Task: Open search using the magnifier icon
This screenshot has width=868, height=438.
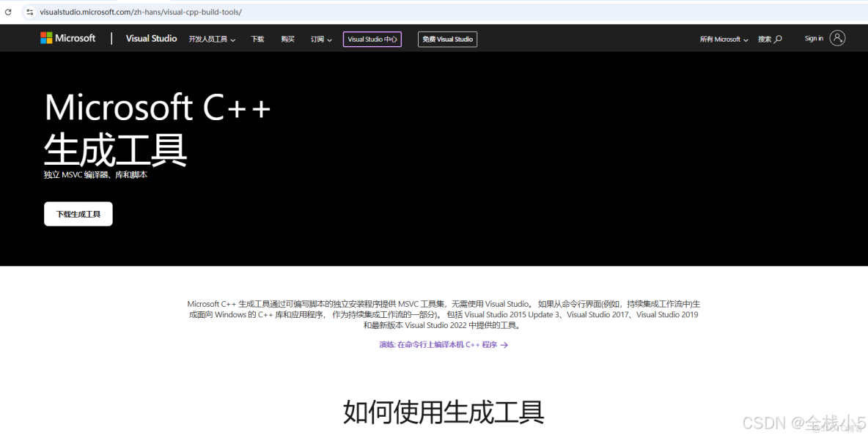Action: (x=779, y=39)
